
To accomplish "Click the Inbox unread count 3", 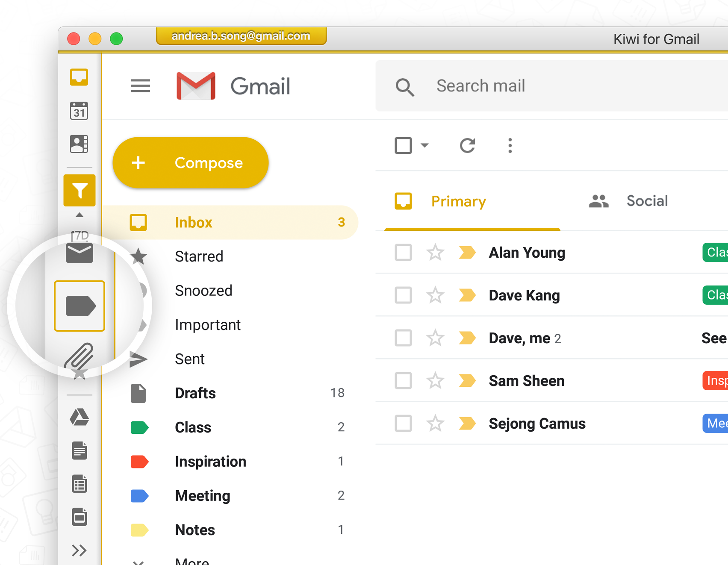I will point(341,222).
